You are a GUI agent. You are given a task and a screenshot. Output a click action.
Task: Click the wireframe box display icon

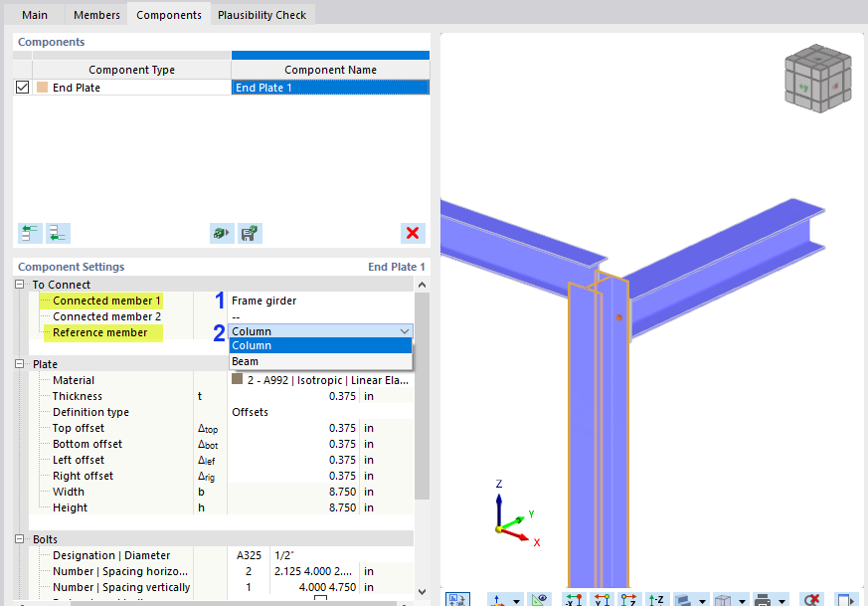point(723,600)
